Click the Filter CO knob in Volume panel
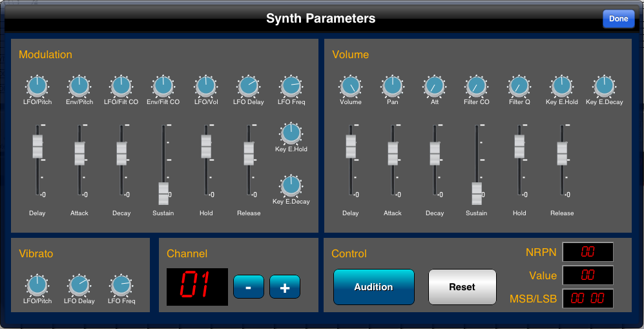Screen dimensions: 644x329 pyautogui.click(x=476, y=85)
